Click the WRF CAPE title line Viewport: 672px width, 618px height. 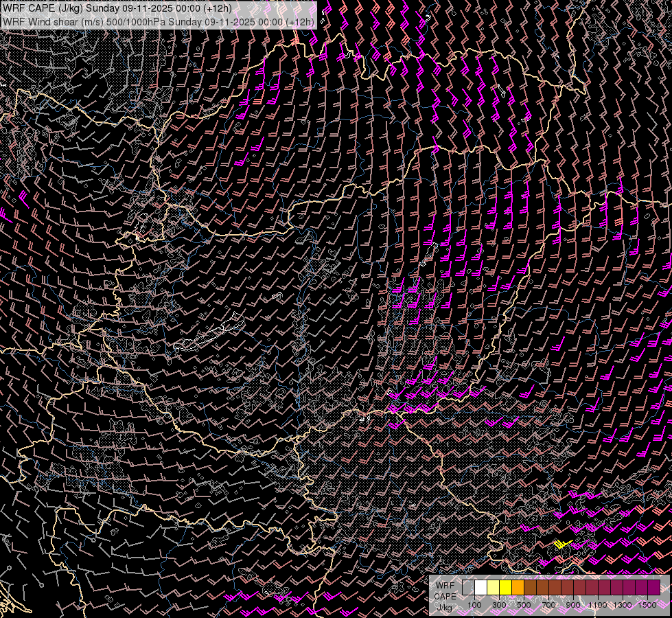(117, 8)
